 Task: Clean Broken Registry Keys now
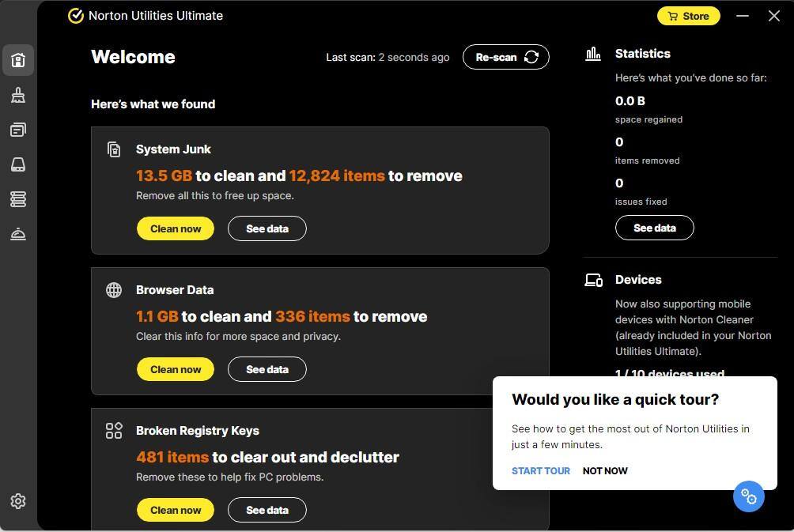coord(176,510)
